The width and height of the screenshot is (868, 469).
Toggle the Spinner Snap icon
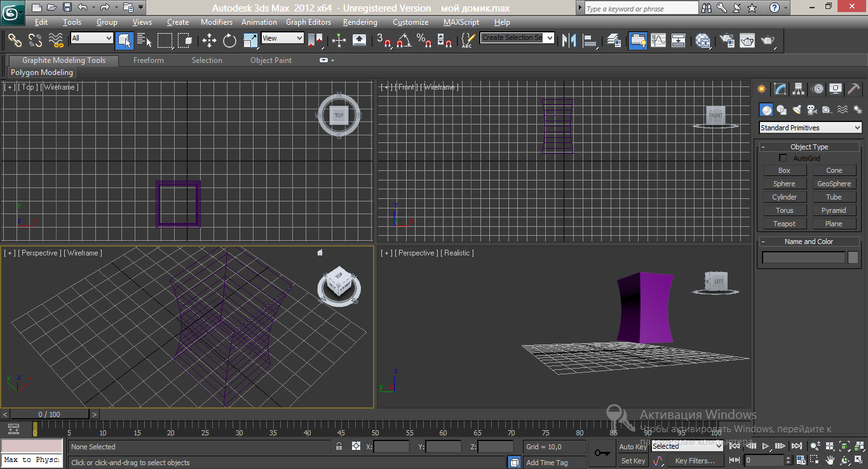(445, 41)
